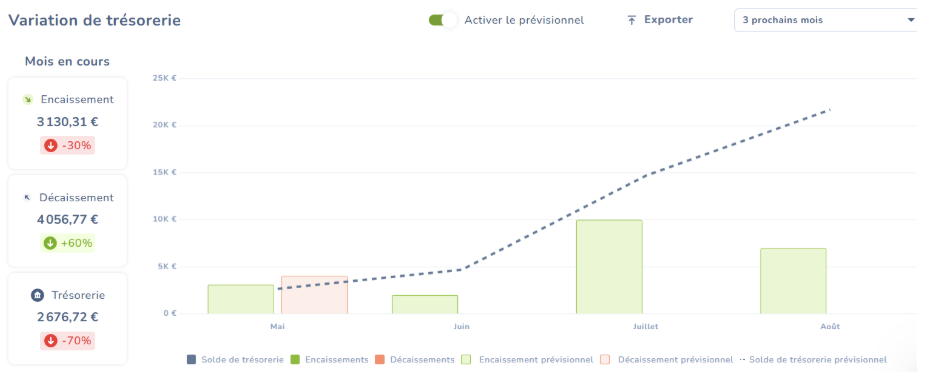The width and height of the screenshot is (942, 392).
Task: Click the +60% badge
Action: click(67, 243)
